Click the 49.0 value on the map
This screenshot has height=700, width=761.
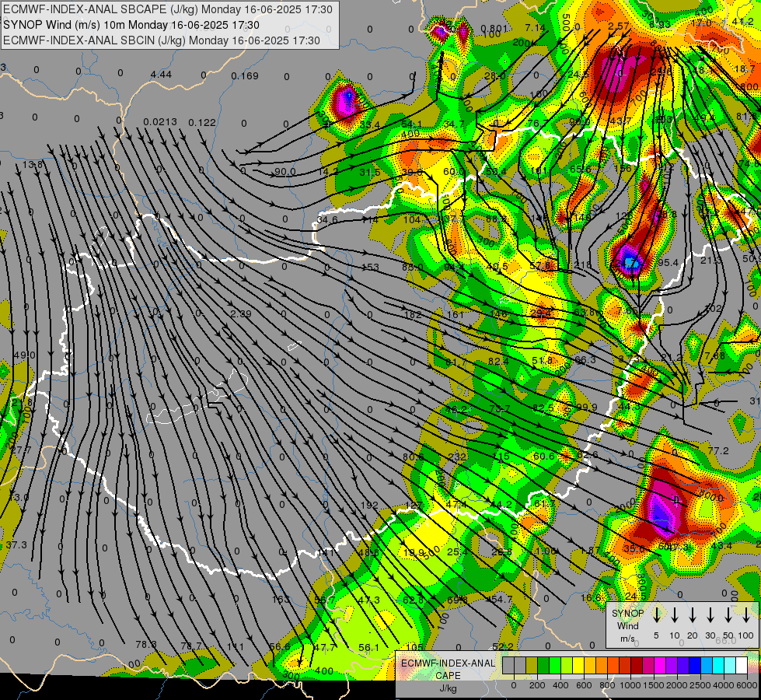tap(24, 355)
